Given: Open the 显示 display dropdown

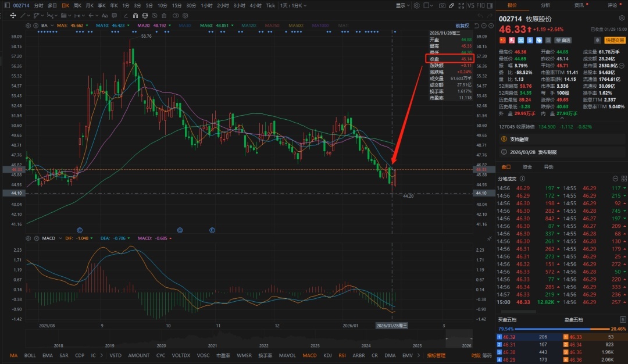Looking at the screenshot, I should click(x=402, y=5).
